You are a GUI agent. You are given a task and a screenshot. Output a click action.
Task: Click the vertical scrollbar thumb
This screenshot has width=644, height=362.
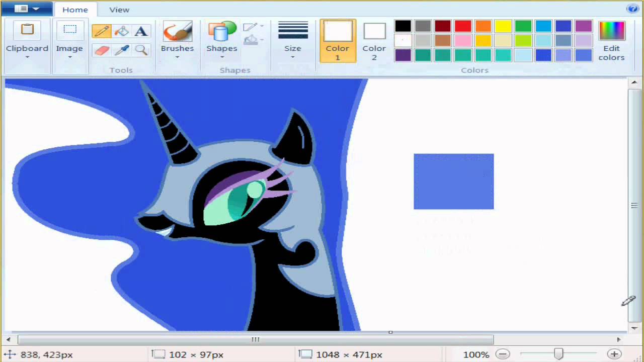coord(635,205)
